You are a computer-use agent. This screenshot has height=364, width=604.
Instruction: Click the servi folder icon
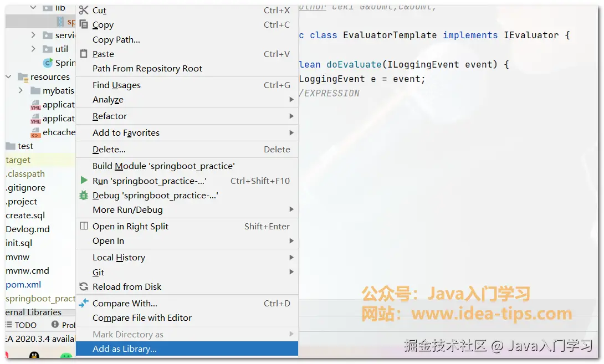click(x=48, y=35)
